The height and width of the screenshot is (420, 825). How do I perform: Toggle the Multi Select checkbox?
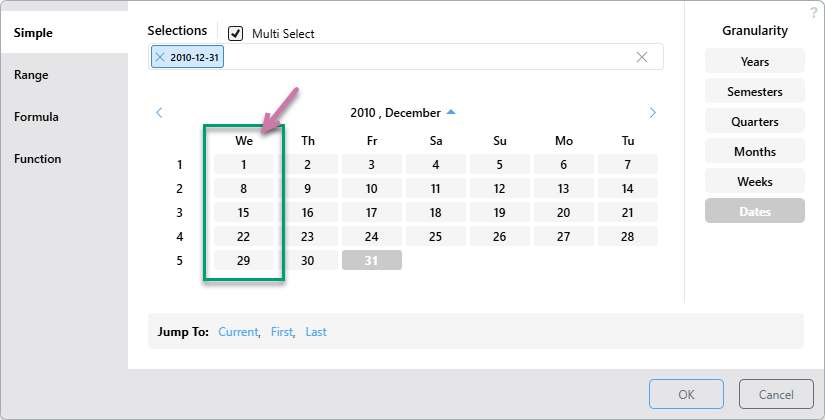(236, 33)
